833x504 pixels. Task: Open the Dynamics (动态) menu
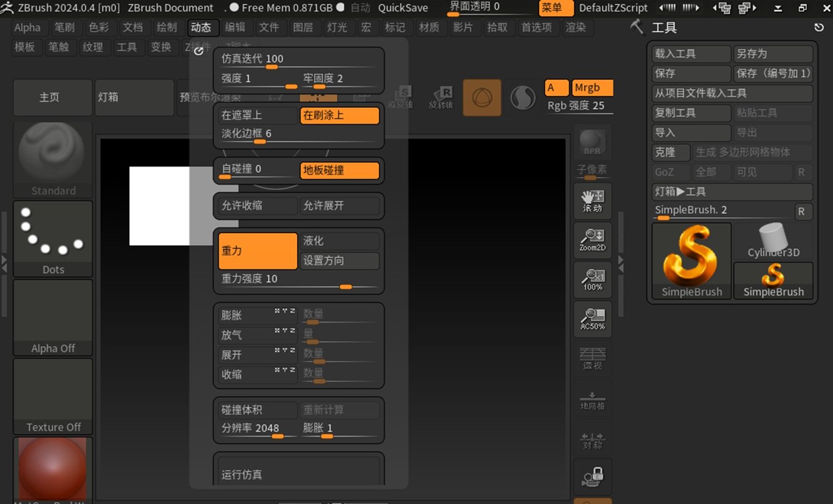pyautogui.click(x=202, y=27)
